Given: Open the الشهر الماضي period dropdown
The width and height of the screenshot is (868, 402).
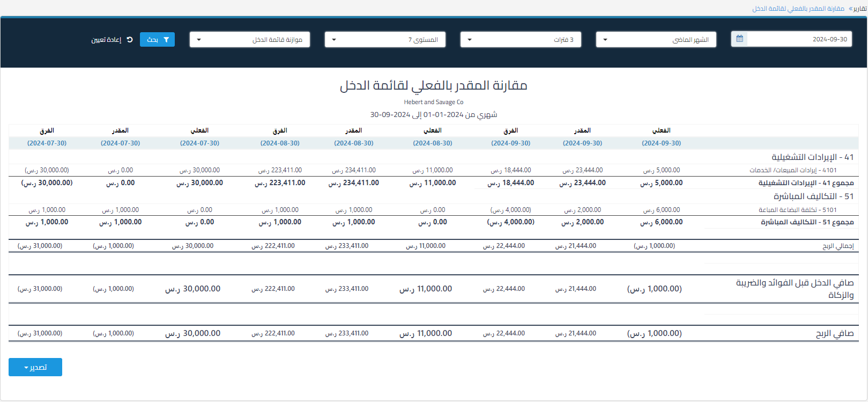Looking at the screenshot, I should (656, 40).
